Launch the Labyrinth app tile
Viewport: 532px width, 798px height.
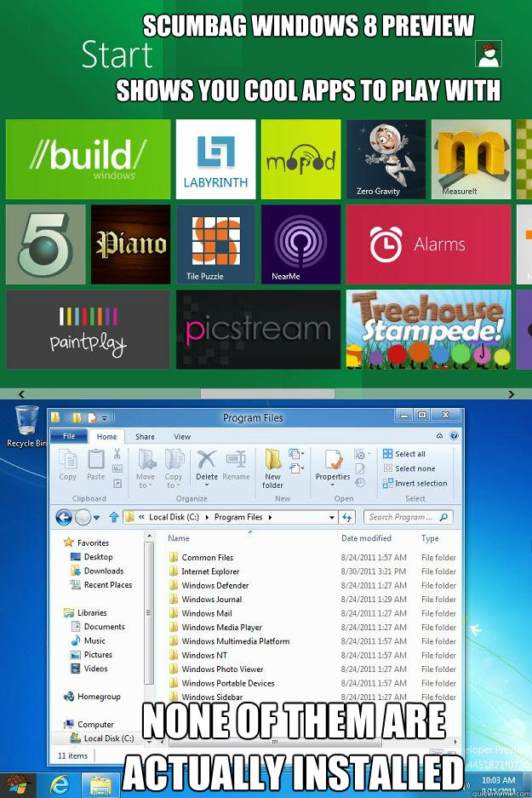[x=215, y=159]
